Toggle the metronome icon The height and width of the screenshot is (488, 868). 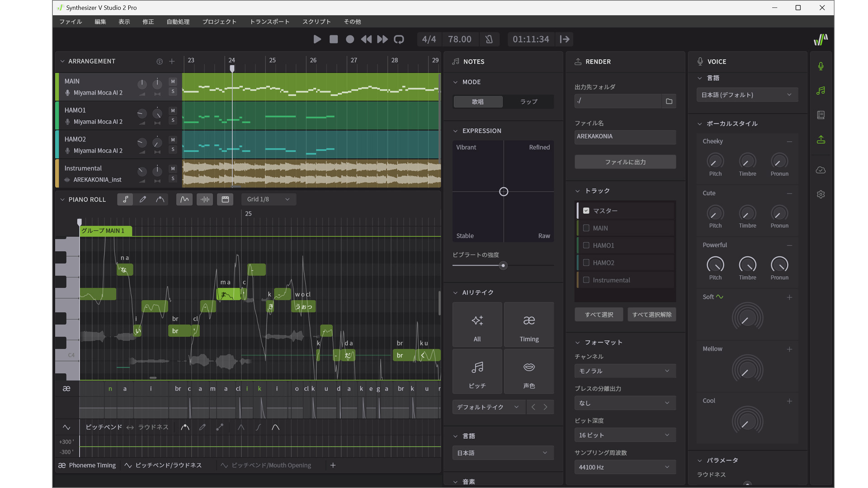pyautogui.click(x=489, y=39)
